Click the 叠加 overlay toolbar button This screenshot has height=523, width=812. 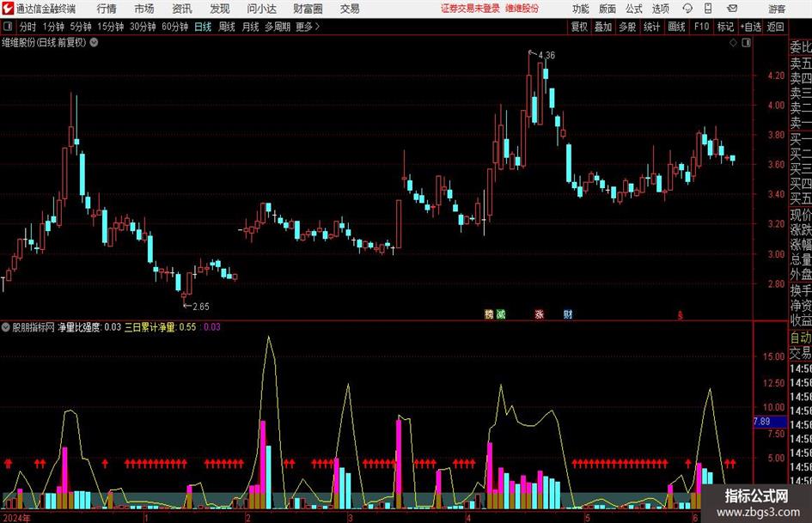[603, 27]
